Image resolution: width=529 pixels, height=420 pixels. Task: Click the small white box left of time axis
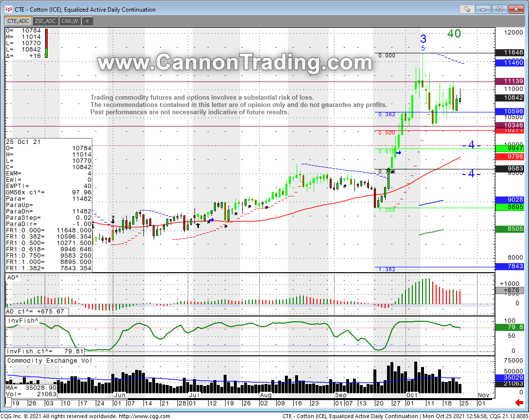pos(8,403)
